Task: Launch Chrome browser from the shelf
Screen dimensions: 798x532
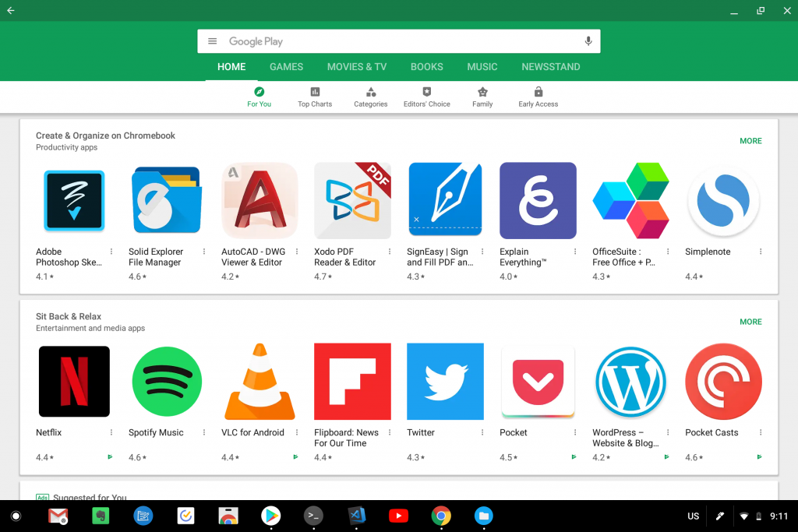Action: (x=441, y=516)
